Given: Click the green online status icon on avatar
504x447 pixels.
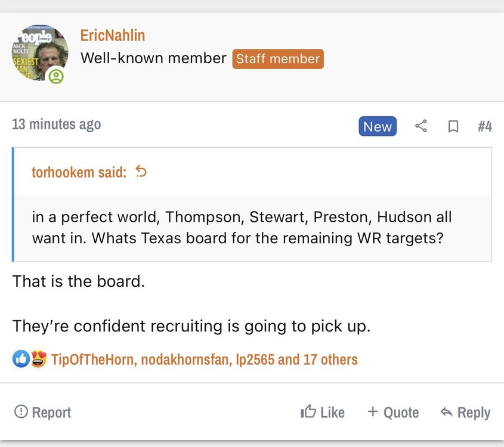Looking at the screenshot, I should 56,76.
